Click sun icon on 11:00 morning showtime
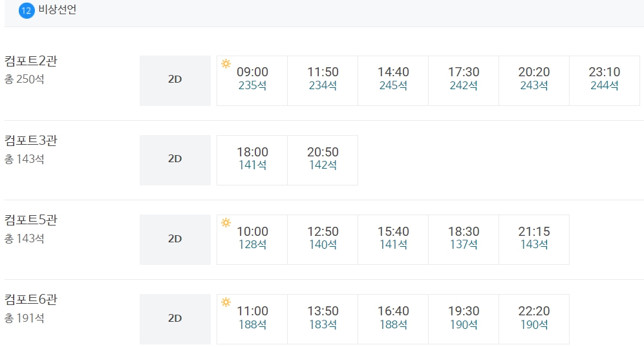Screen dimensions: 644x347 pyautogui.click(x=226, y=302)
